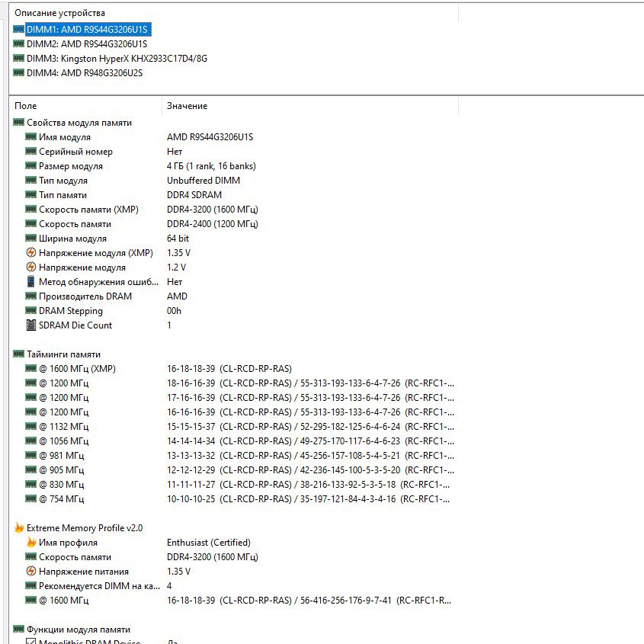Click the icon beside 'Производитель DRAM'
644x644 pixels.
(x=30, y=296)
